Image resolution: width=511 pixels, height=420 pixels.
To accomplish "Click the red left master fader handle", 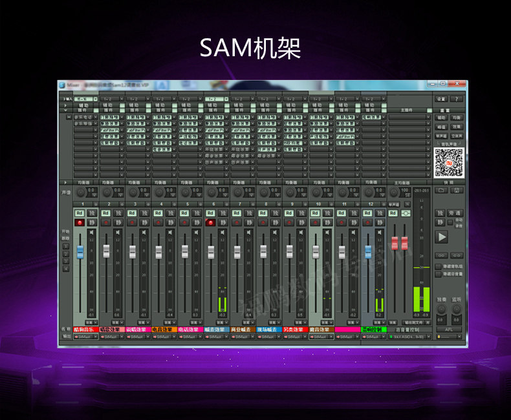I will (395, 243).
